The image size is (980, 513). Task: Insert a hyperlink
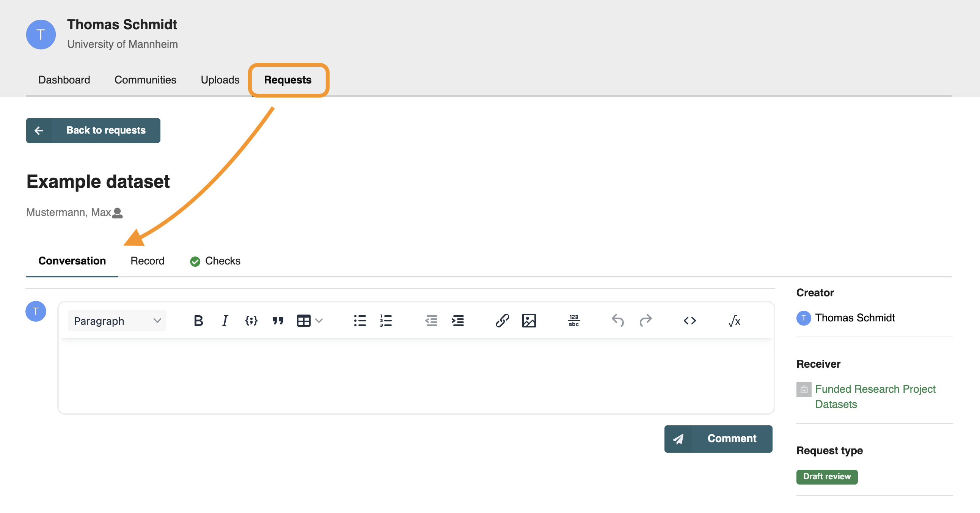(x=502, y=321)
